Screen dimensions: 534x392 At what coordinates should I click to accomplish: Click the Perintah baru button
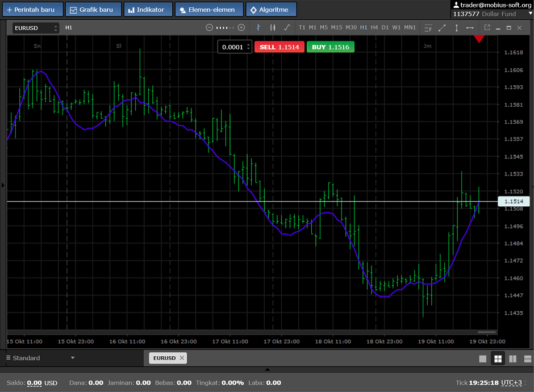coord(33,10)
